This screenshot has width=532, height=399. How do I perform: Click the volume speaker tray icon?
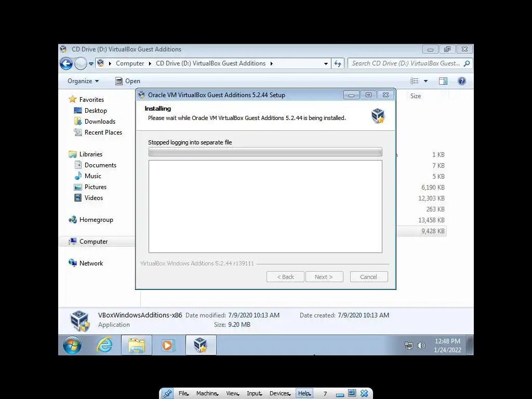point(421,345)
